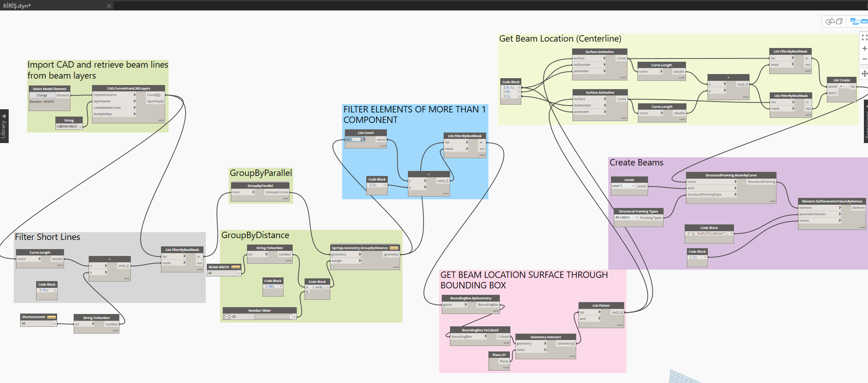Screen dimensions: 868x383
Task: Select the KİRİŞ.dyn* workspace tab
Action: (56, 5)
